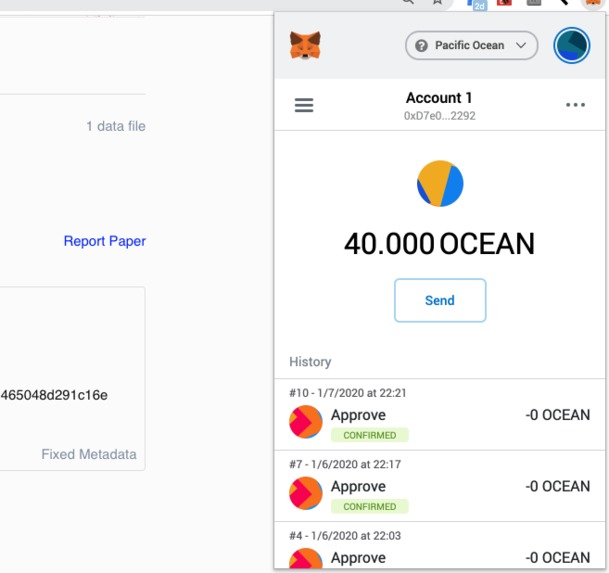Click #10 - 1/7/2020 at 22:21 timestamp
The image size is (609, 573).
pos(348,393)
